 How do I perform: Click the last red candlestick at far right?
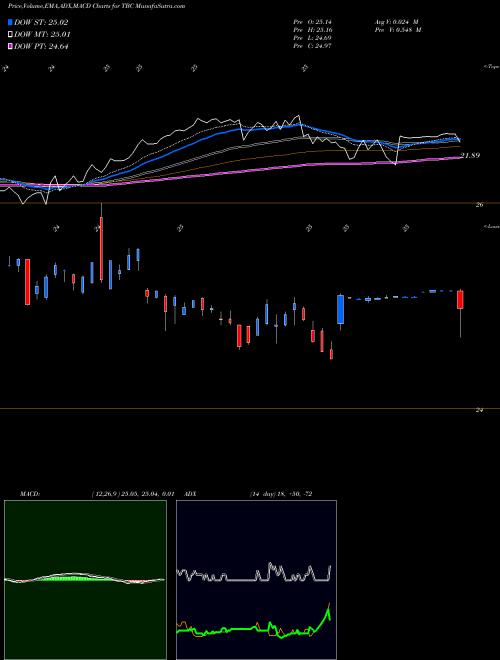coord(460,300)
